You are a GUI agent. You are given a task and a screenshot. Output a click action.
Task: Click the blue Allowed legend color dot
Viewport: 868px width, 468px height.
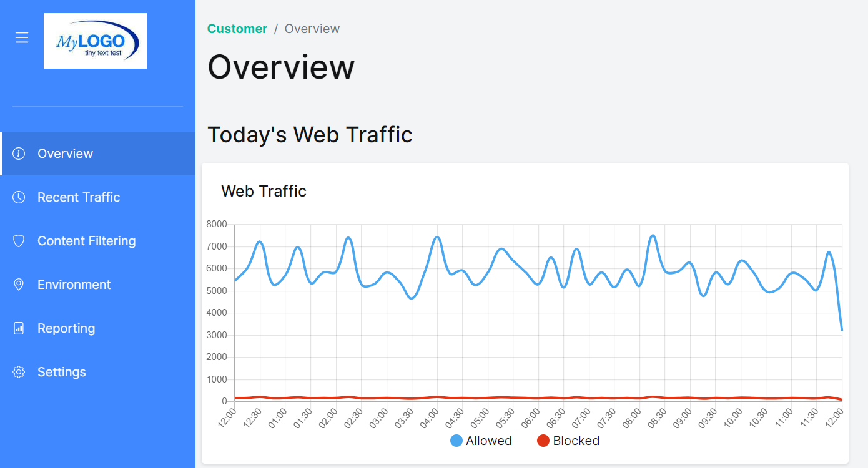click(456, 441)
